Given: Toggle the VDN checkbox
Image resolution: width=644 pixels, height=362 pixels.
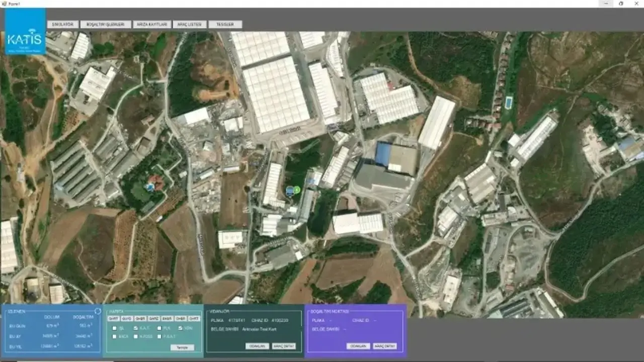Looking at the screenshot, I should coord(181,328).
